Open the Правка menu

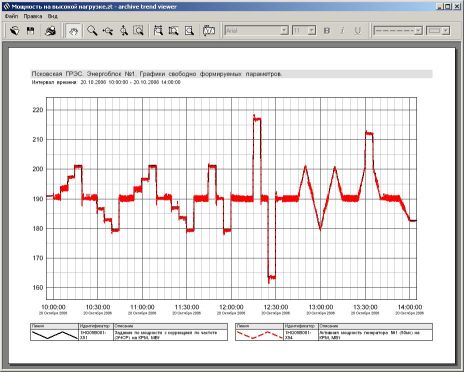coord(33,16)
